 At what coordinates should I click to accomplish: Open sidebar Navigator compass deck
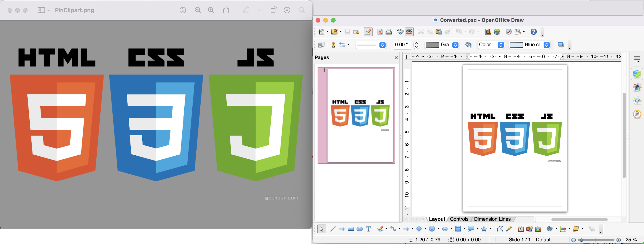pos(637,114)
